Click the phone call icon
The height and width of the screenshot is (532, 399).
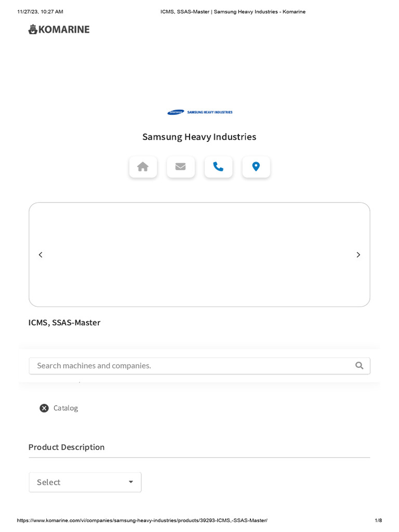218,167
